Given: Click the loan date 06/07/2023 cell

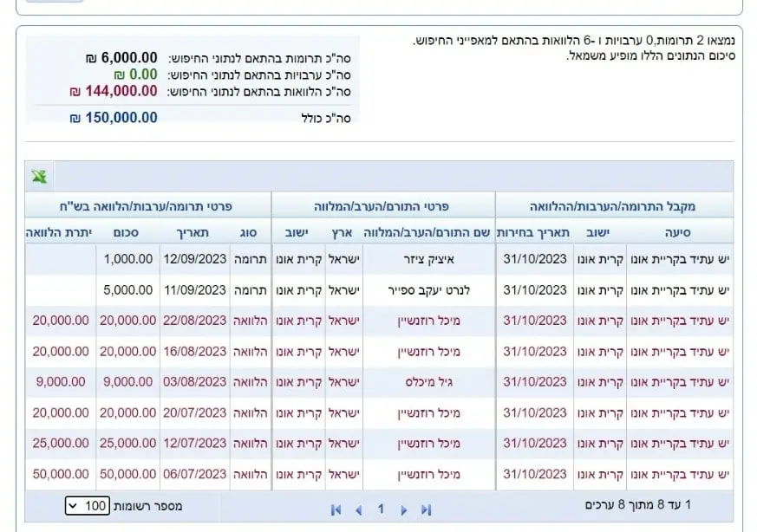Looking at the screenshot, I should click(195, 474).
